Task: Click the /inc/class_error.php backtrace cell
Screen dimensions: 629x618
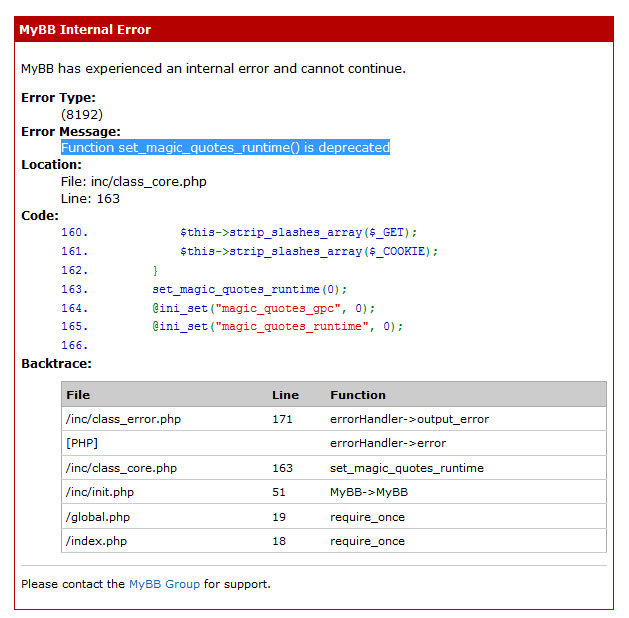Action: pyautogui.click(x=124, y=419)
